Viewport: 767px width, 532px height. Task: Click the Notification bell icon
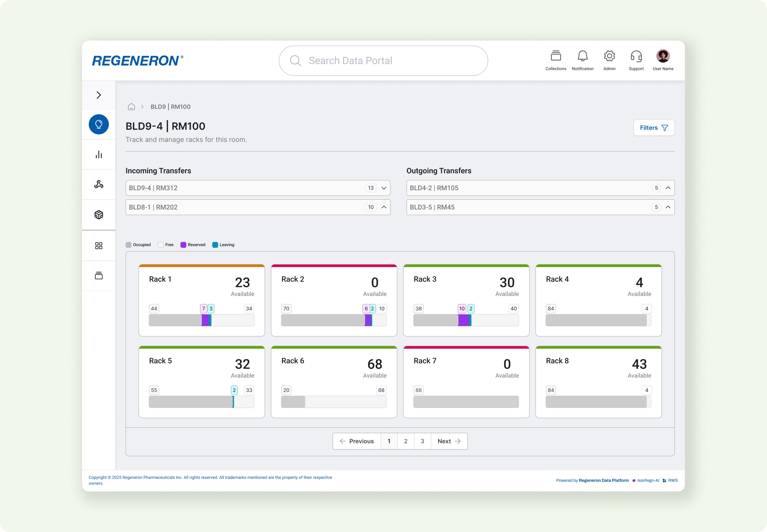pos(582,56)
